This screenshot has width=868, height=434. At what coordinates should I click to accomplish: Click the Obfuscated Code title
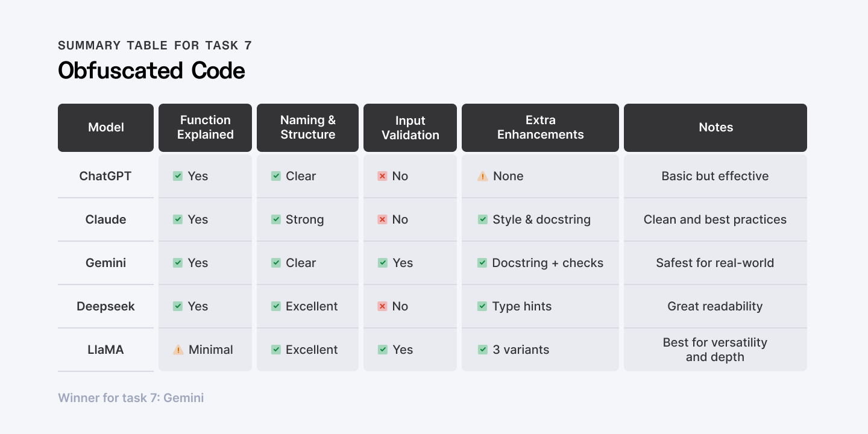pos(151,71)
